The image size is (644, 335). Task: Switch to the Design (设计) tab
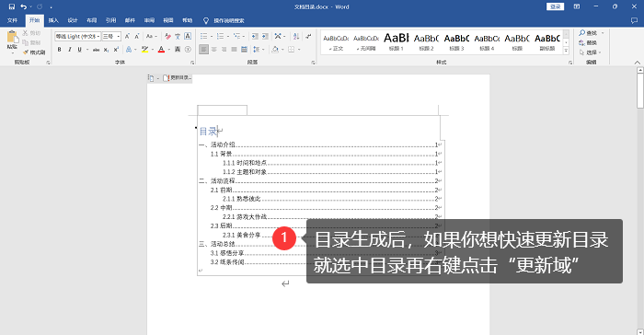(73, 20)
